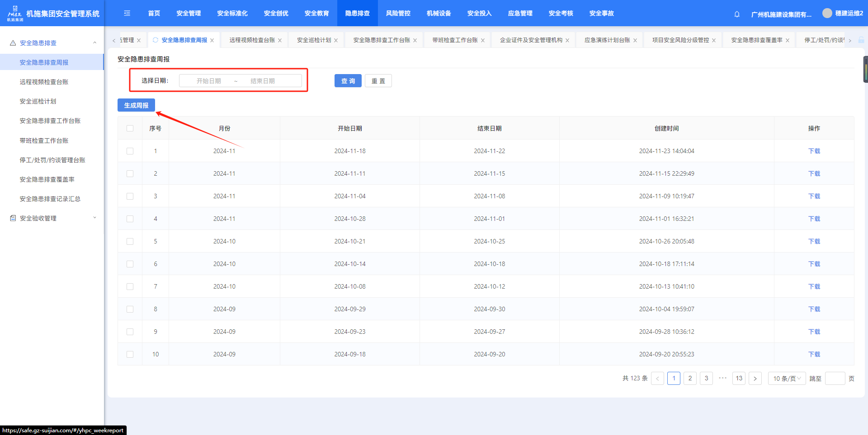Check the checkbox for row 1
Viewport: 868px width, 435px height.
coord(130,151)
